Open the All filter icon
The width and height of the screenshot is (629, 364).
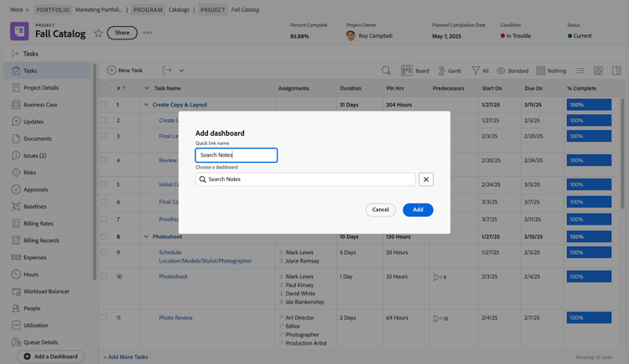480,71
